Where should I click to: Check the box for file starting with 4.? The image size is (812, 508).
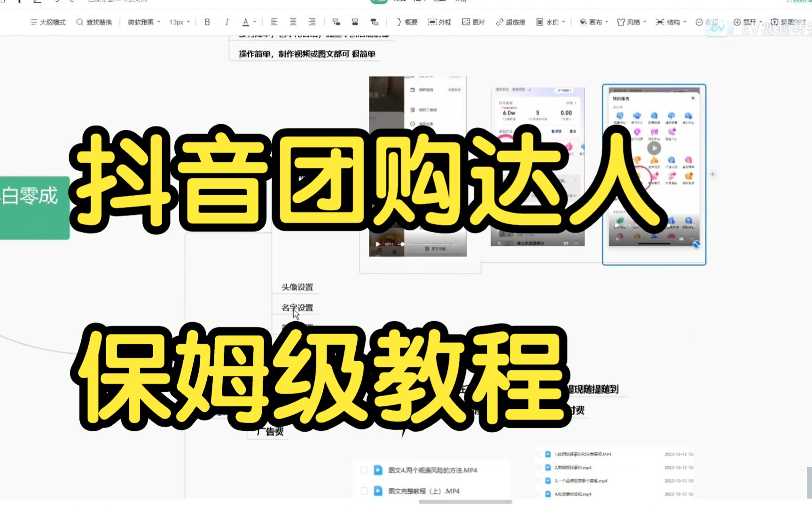[x=539, y=494]
